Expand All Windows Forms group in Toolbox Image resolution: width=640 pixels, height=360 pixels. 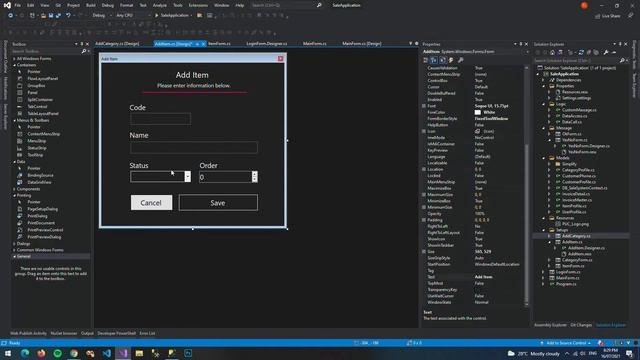click(15, 59)
